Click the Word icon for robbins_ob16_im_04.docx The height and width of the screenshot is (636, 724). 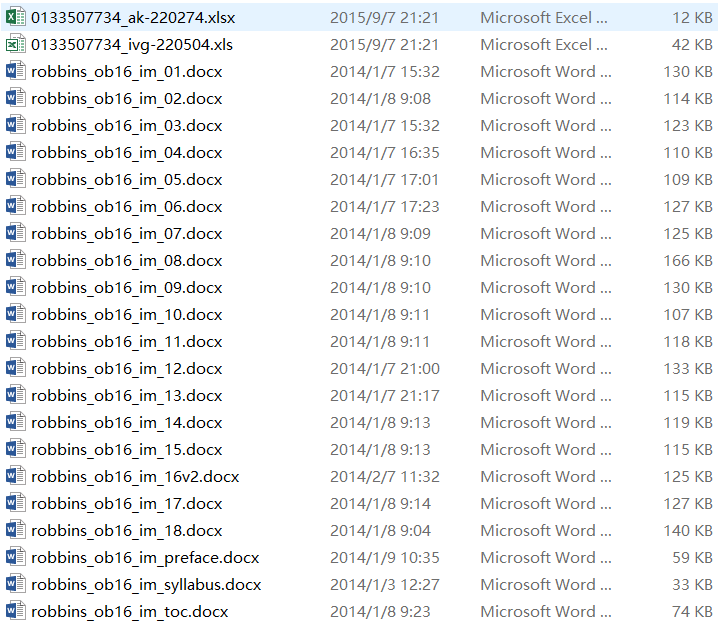[x=15, y=152]
